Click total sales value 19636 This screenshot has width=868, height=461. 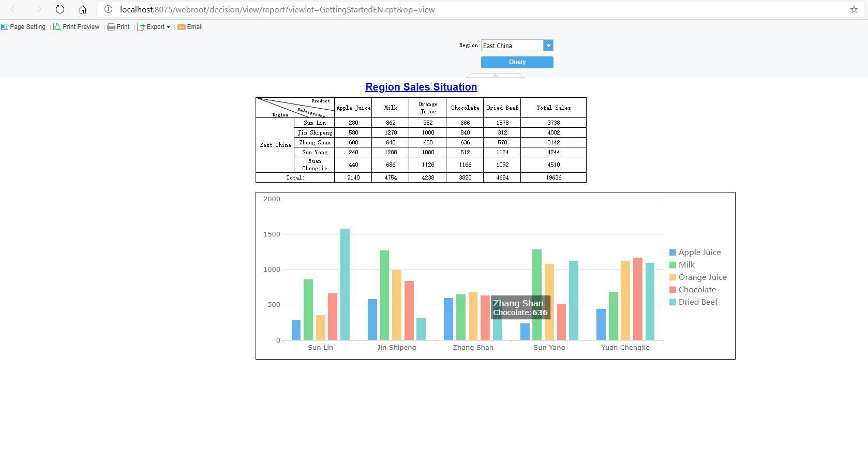[x=553, y=177]
